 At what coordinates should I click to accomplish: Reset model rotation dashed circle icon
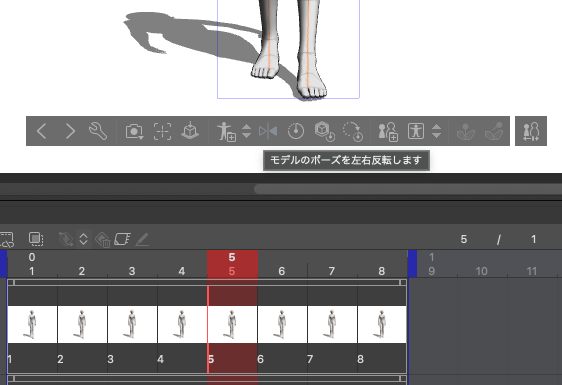[x=353, y=131]
